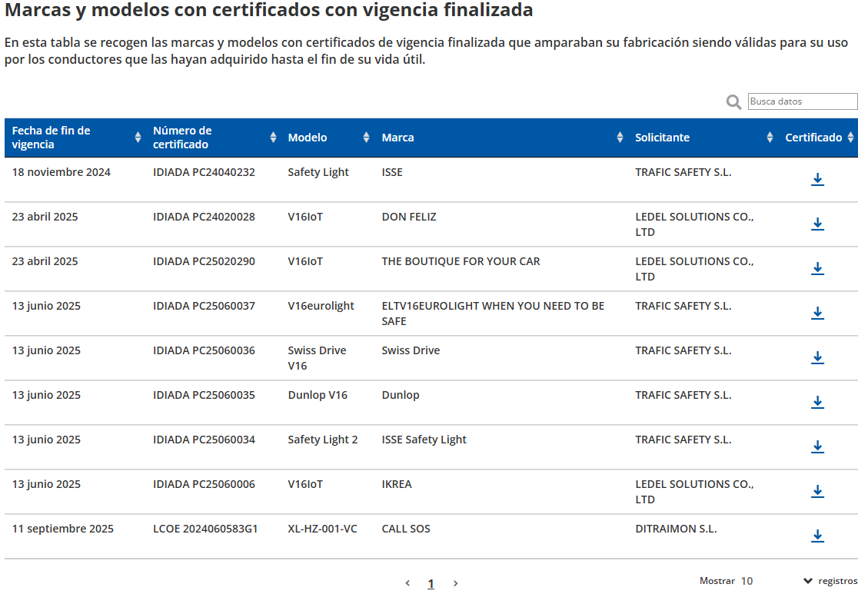
Task: Download the Safety Light 2 certificate
Action: 817,446
